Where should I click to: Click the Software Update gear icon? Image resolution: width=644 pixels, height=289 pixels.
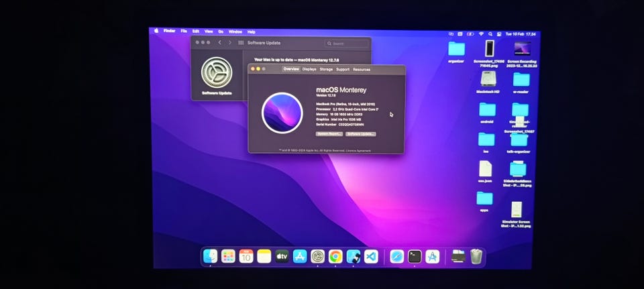pyautogui.click(x=217, y=72)
